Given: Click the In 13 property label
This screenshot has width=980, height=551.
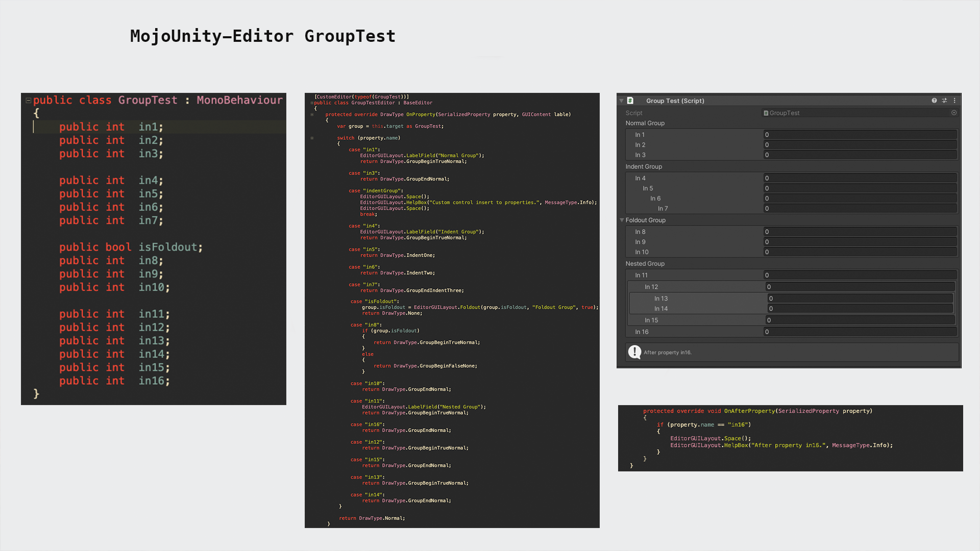Looking at the screenshot, I should coord(661,298).
